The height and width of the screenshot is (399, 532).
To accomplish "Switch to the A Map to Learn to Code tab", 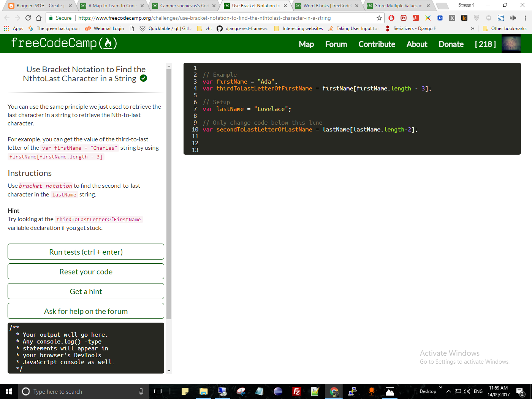I will coord(111,6).
